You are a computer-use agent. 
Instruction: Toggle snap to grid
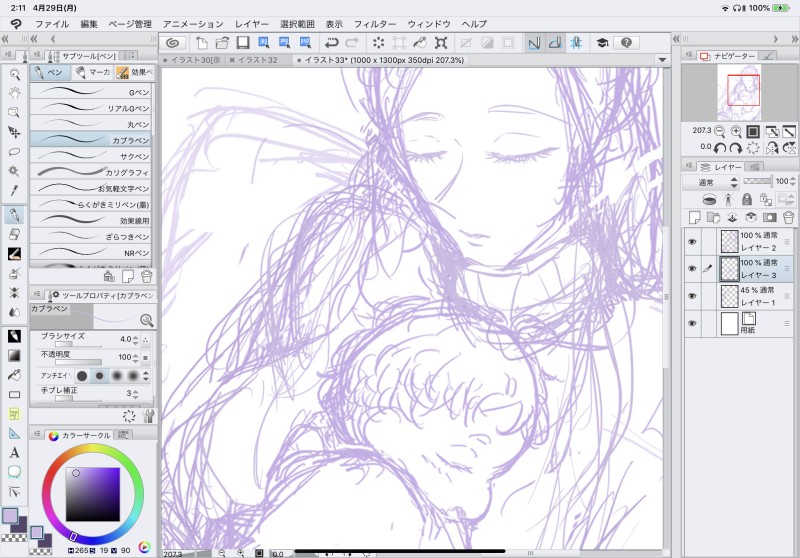coord(576,43)
